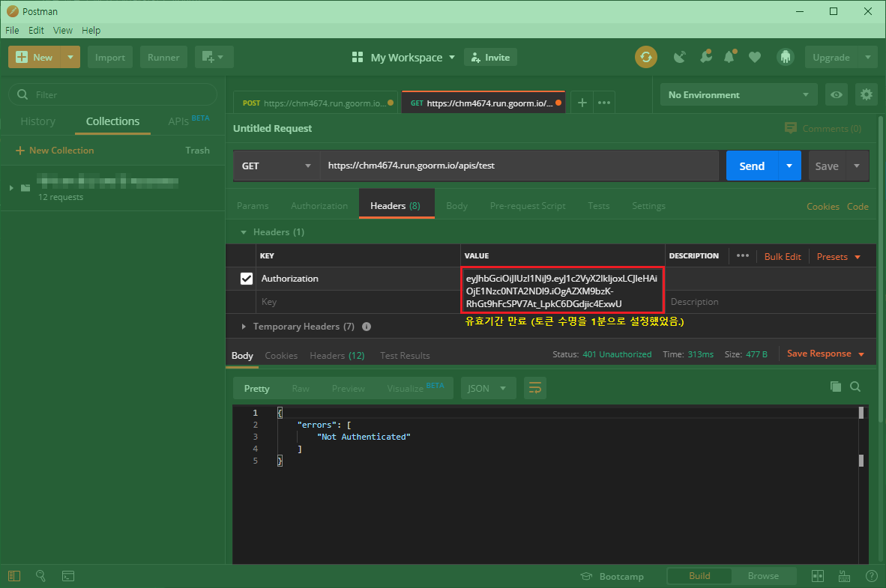This screenshot has height=588, width=886.
Task: Click the Import button
Action: pos(109,57)
